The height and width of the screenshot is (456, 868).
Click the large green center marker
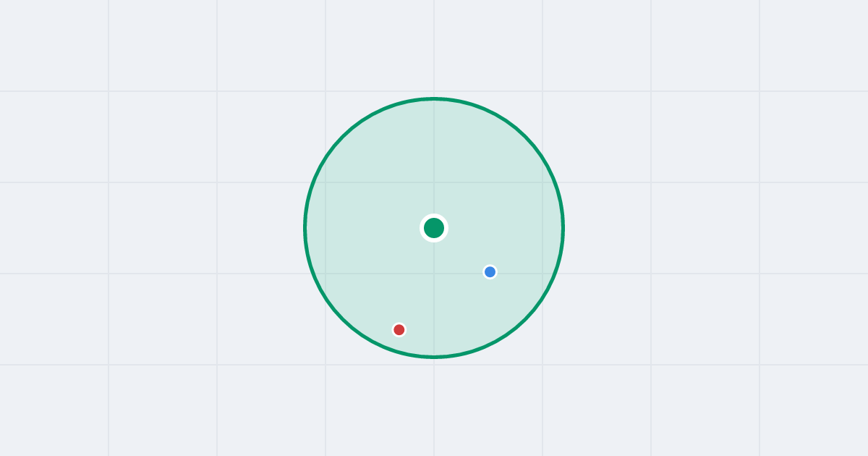tap(434, 228)
